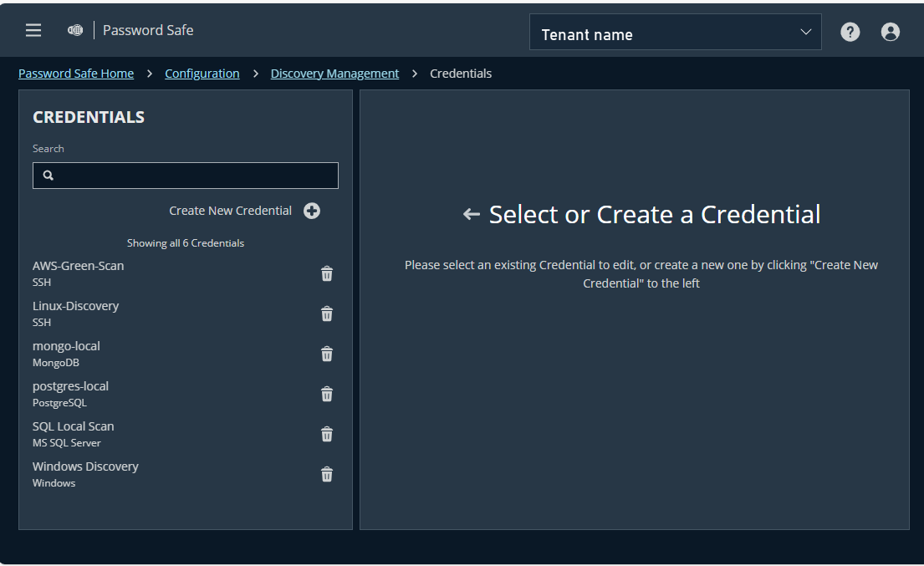Click the BeyondTrust logo icon
The height and width of the screenshot is (566, 924).
74,30
